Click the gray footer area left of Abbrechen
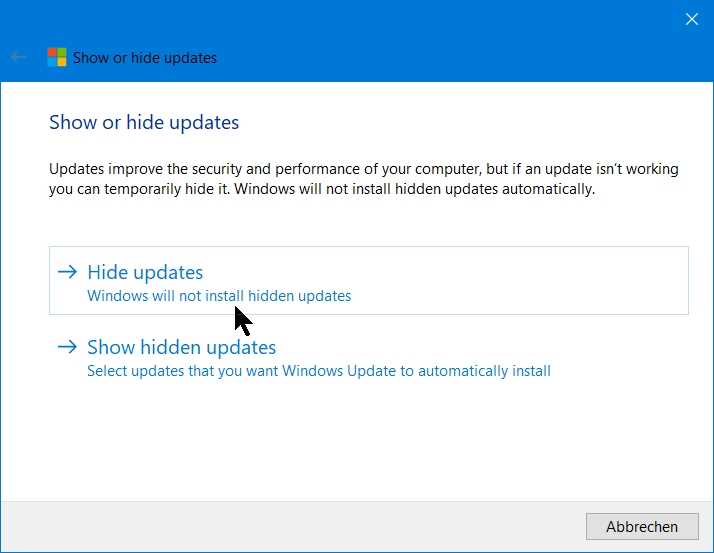 point(300,526)
